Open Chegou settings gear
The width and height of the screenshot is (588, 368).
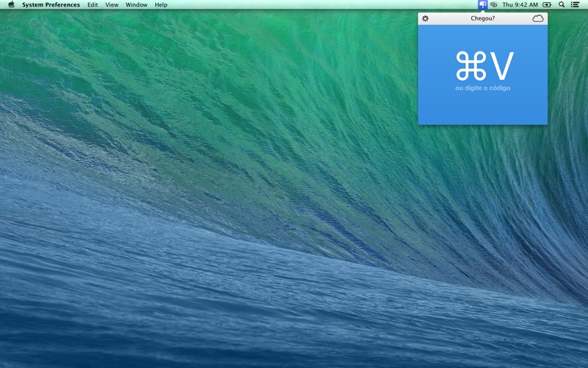[426, 18]
